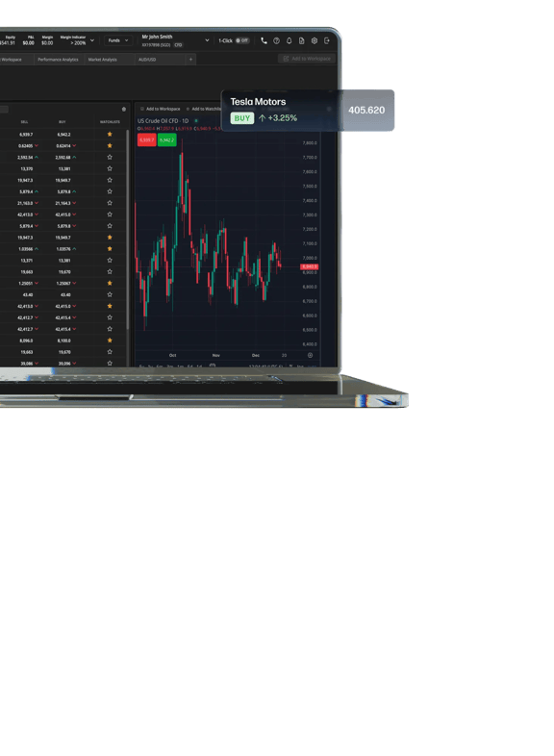This screenshot has height=756, width=554.
Task: Click the watchlist vertical scrollbar
Action: [128, 229]
